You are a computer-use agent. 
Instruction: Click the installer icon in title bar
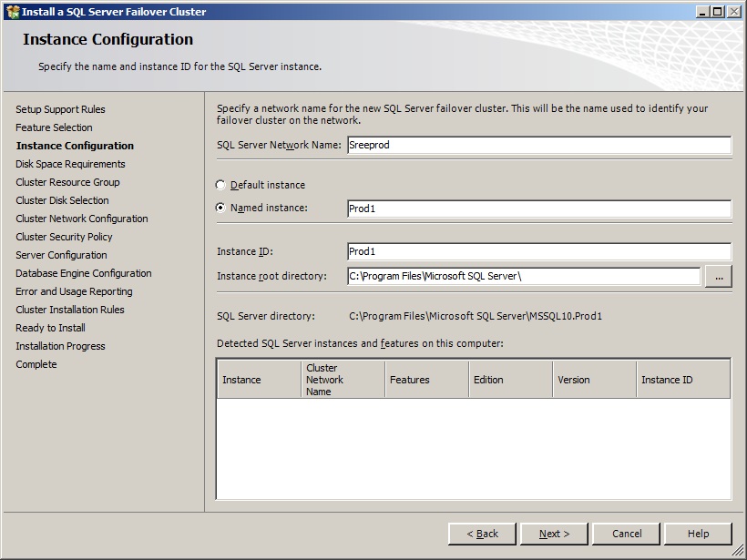tap(12, 12)
